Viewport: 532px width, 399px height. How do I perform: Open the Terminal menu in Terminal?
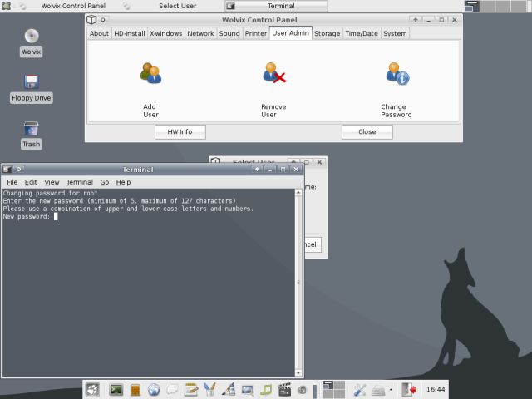tap(80, 182)
